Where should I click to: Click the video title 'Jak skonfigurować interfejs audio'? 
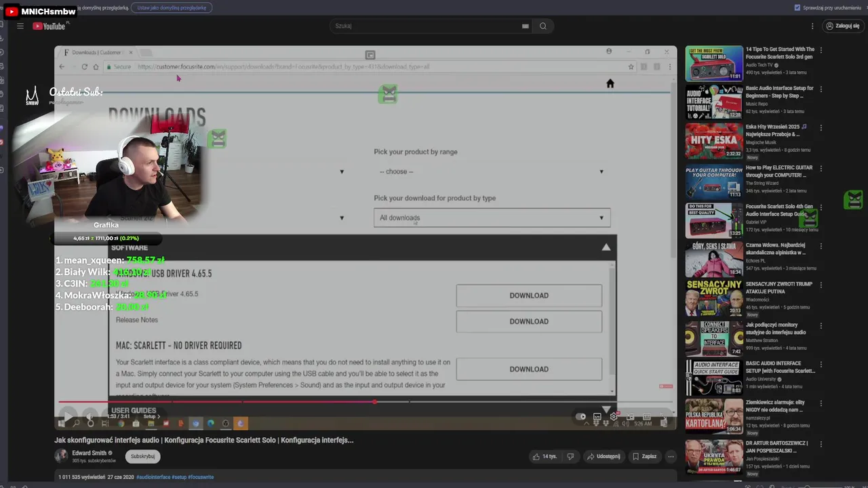click(204, 440)
